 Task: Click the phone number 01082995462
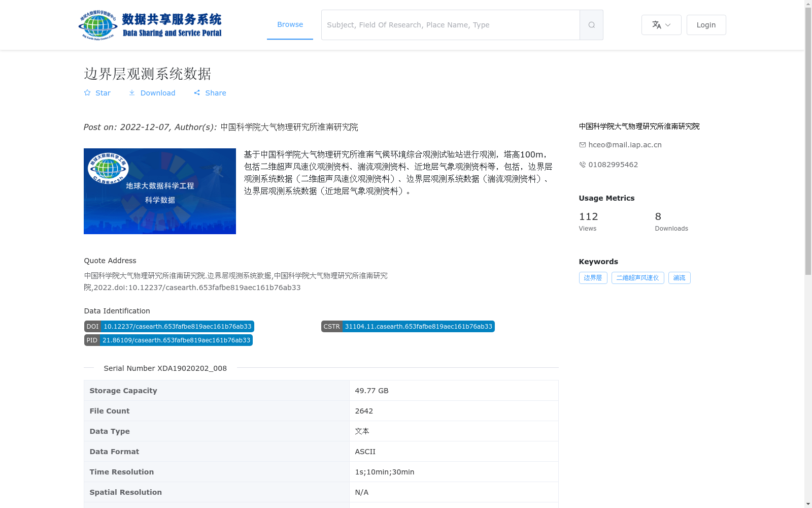(x=613, y=165)
